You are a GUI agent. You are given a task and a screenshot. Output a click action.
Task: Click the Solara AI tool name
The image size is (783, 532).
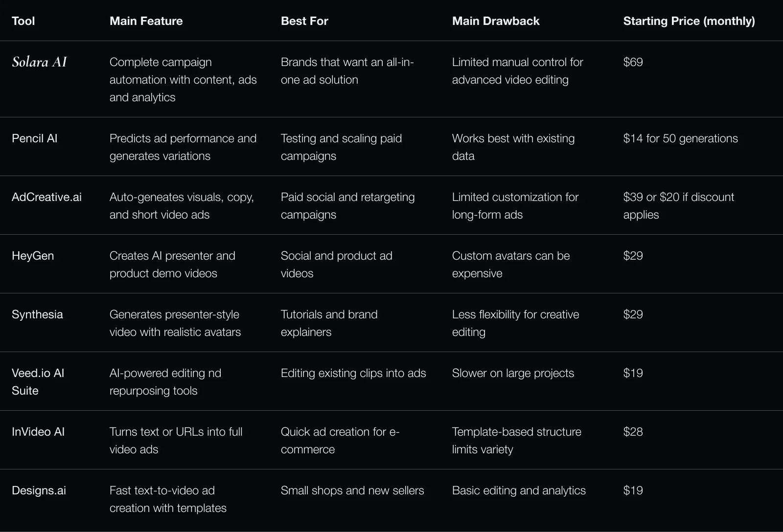tap(39, 62)
